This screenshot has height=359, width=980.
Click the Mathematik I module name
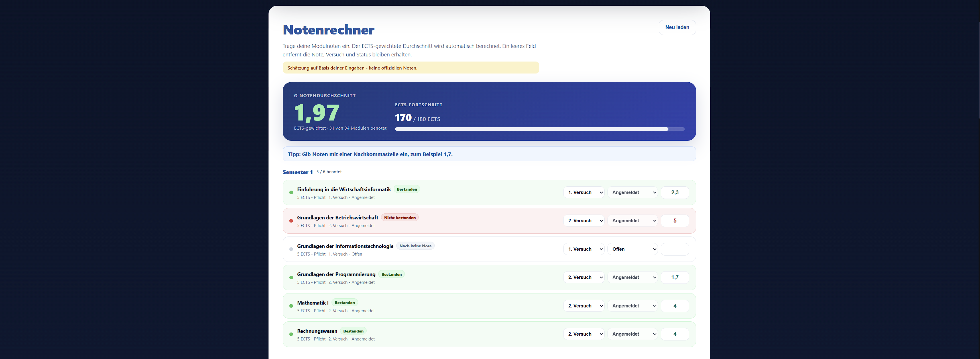(313, 303)
